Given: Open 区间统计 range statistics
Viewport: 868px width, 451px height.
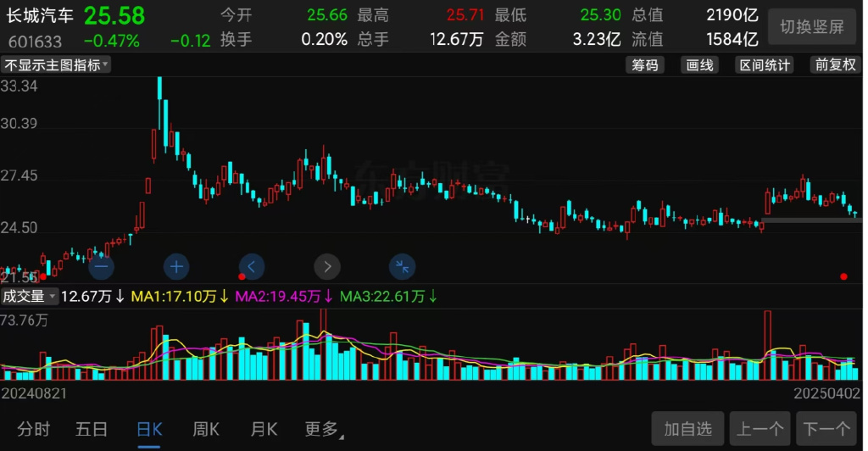Looking at the screenshot, I should [x=765, y=64].
